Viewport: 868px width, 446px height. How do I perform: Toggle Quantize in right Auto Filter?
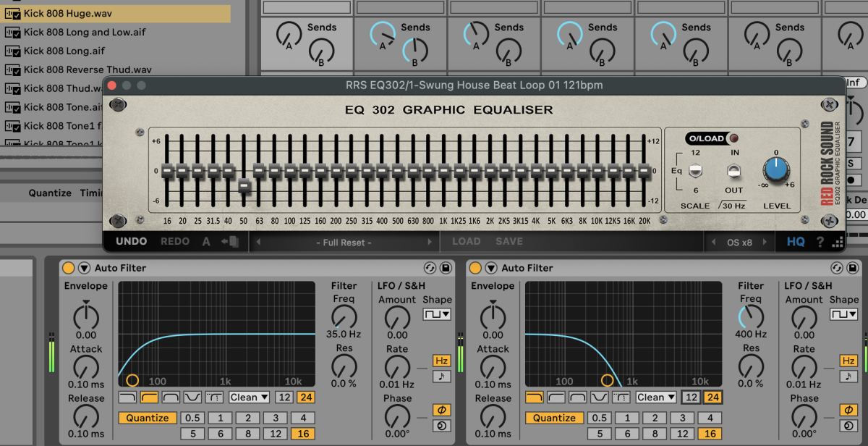pos(554,418)
